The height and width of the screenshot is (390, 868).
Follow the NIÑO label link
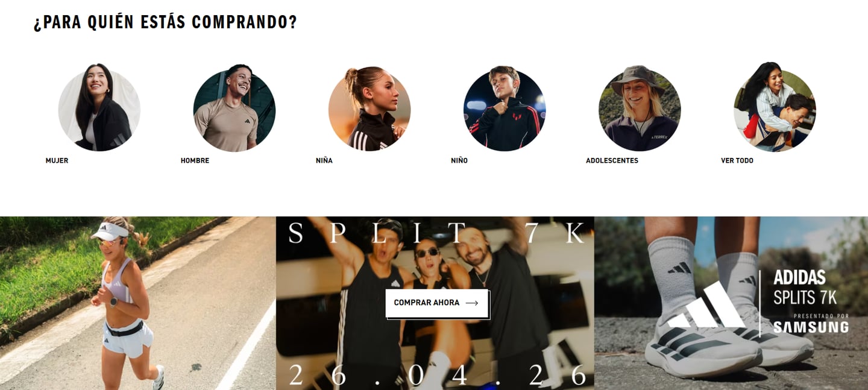pyautogui.click(x=459, y=161)
